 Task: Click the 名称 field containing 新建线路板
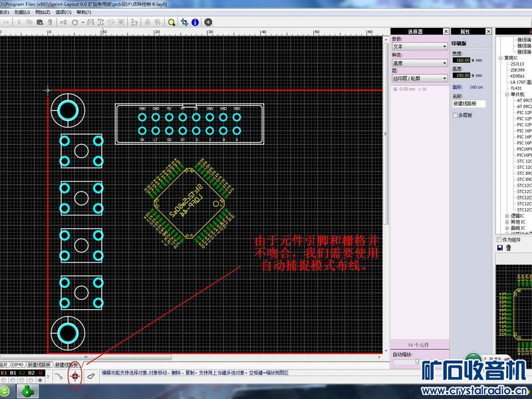point(469,104)
